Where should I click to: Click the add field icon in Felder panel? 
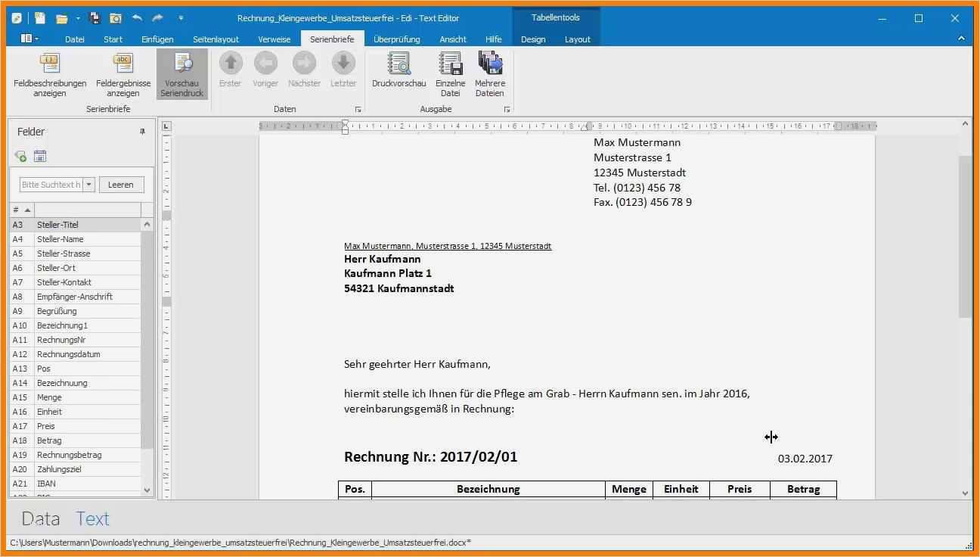(x=20, y=156)
